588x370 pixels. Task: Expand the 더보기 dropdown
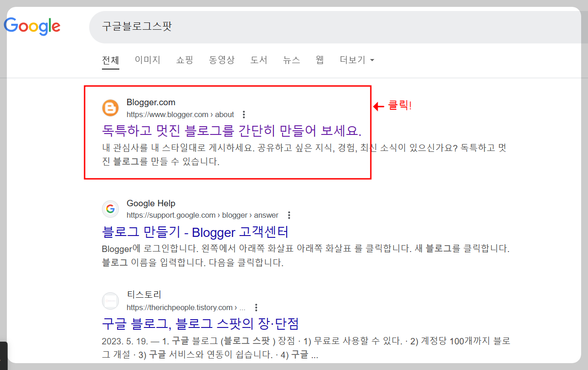click(x=357, y=60)
